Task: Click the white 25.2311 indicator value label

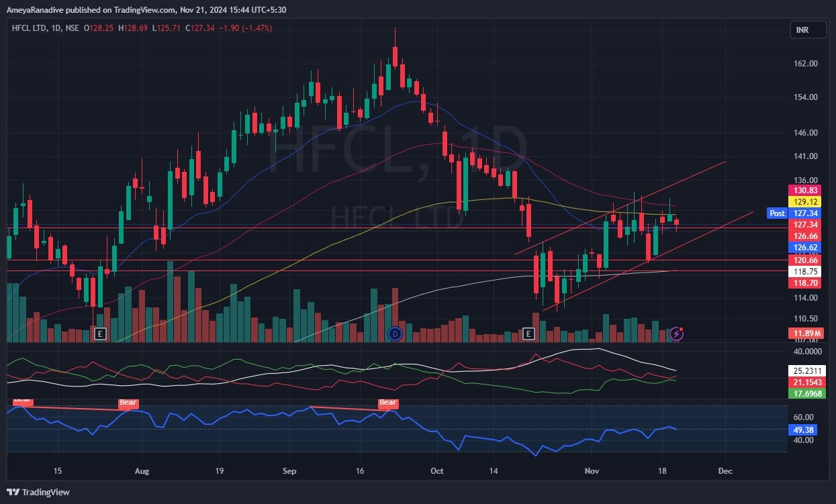Action: pyautogui.click(x=806, y=370)
